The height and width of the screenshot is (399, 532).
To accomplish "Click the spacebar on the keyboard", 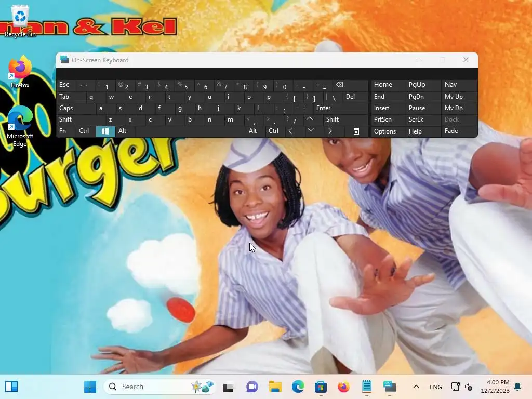I will coord(190,131).
